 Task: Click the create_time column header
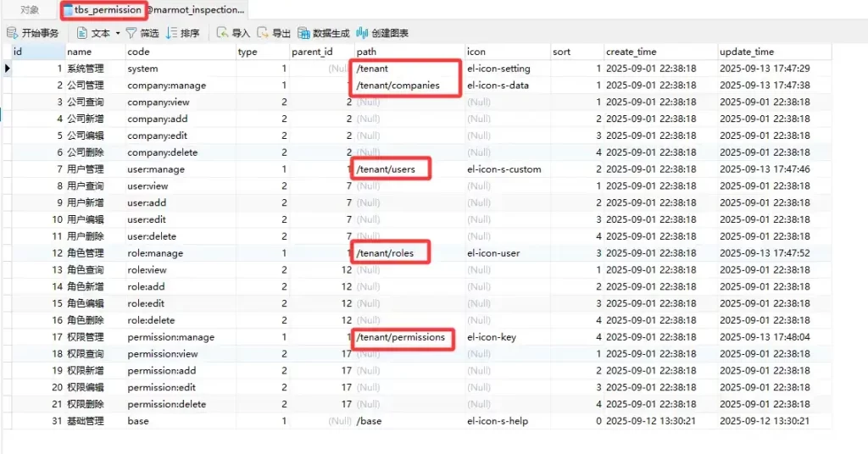point(631,52)
